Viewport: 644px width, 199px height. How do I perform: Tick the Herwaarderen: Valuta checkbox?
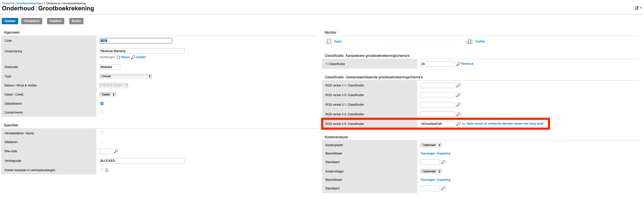pyautogui.click(x=102, y=133)
